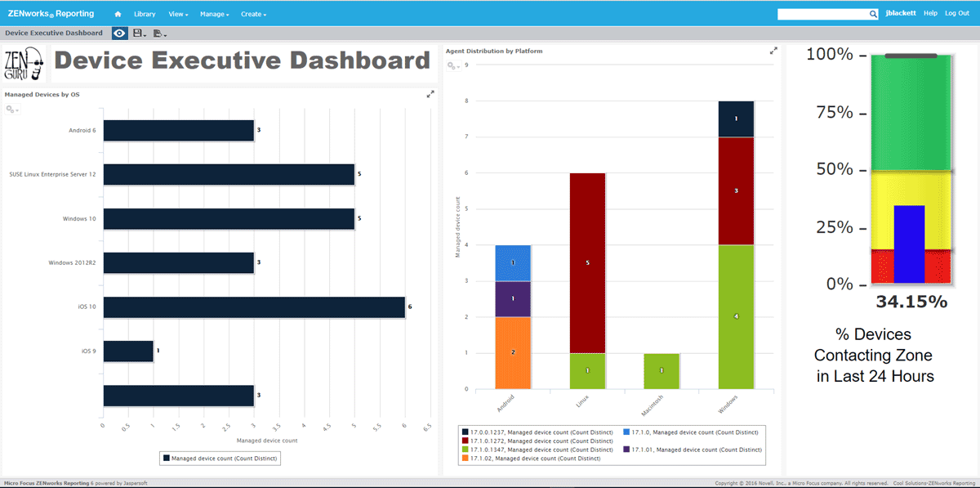The image size is (980, 488).
Task: Toggle the eye display-mode button
Action: pyautogui.click(x=119, y=34)
